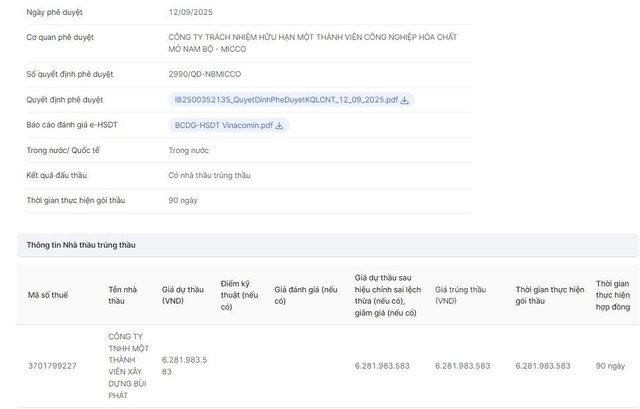The height and width of the screenshot is (409, 640).
Task: Click the 'Giá trúng thầu (VND)' column header
Action: tap(462, 294)
